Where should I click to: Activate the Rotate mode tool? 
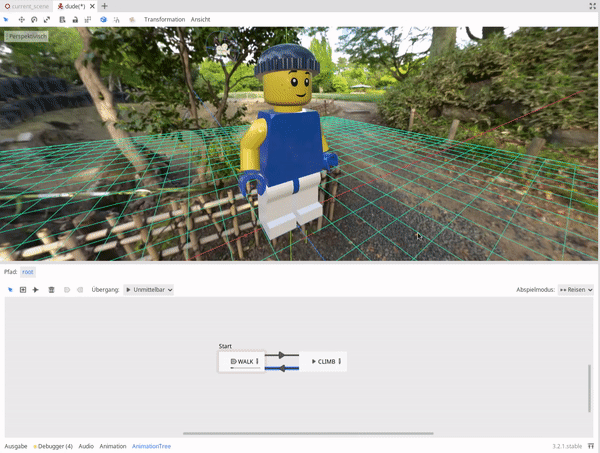34,20
